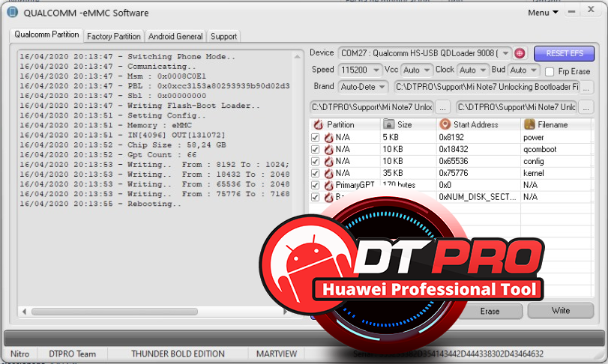Uncheck the PrimaryGPT partition checkbox
608x364 pixels.
(x=315, y=186)
